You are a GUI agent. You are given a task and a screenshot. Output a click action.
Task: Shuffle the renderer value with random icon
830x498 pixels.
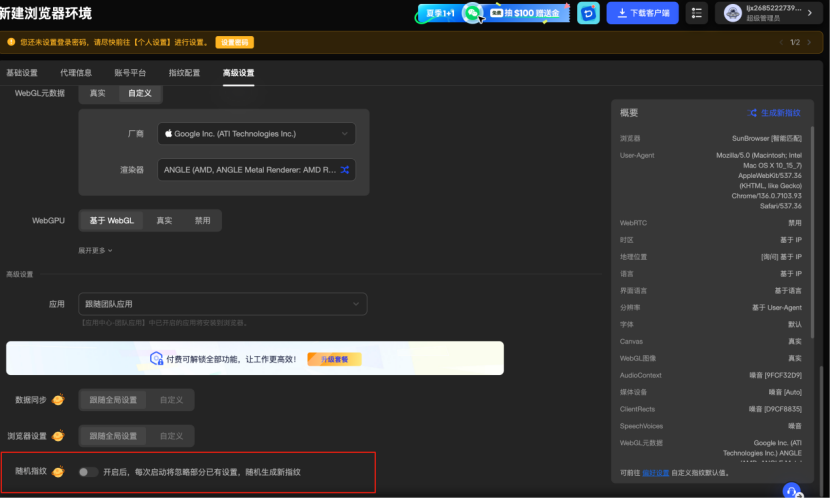point(345,170)
